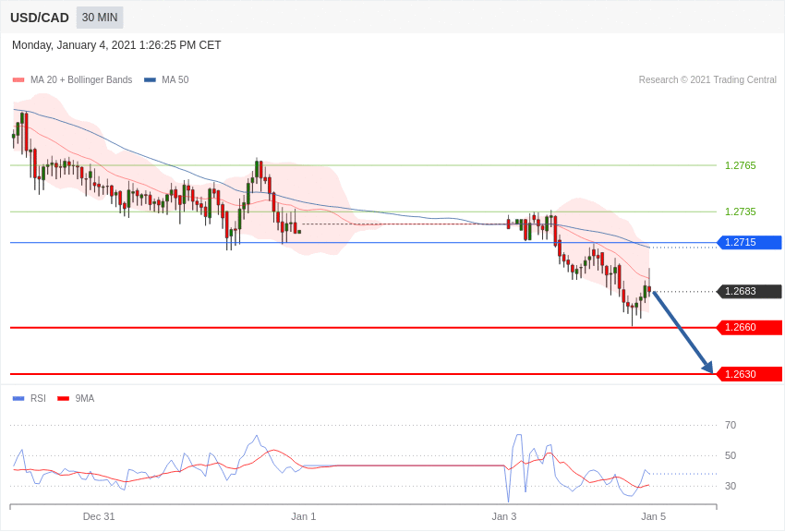The height and width of the screenshot is (532, 785).
Task: Click the 1.2765 resistance level label
Action: click(x=741, y=165)
